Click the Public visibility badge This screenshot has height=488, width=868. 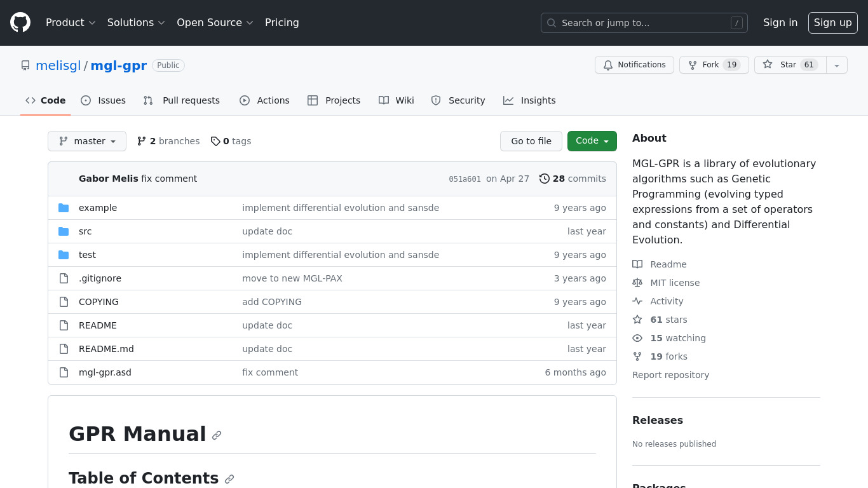[168, 65]
